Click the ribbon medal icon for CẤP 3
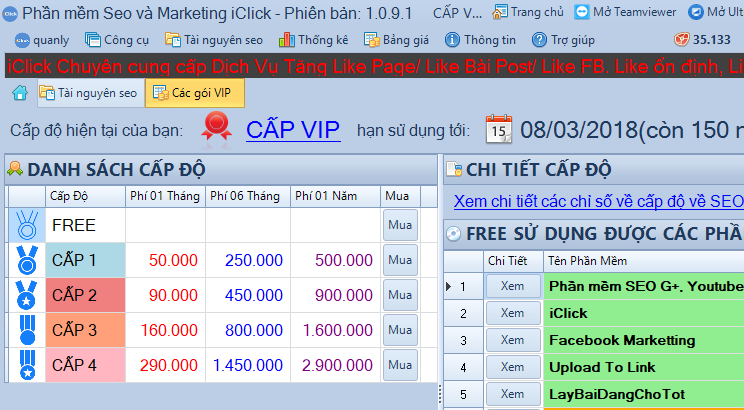This screenshot has width=744, height=410. coord(27,330)
